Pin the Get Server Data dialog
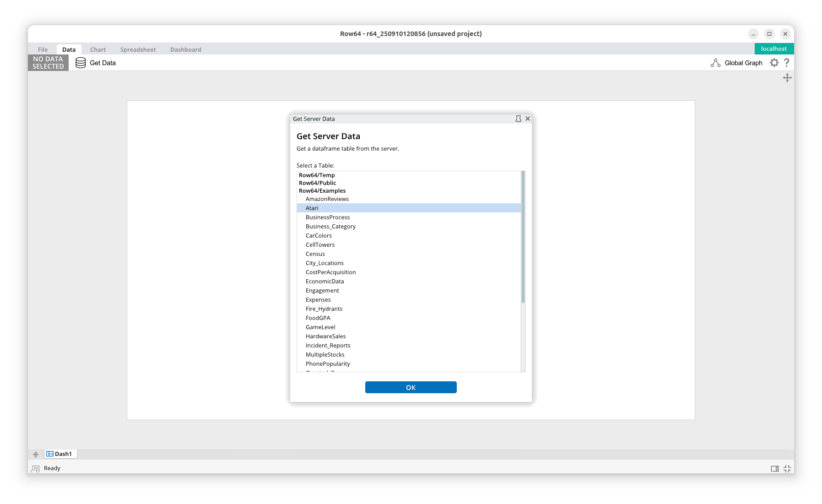The height and width of the screenshot is (504, 822). (x=518, y=119)
